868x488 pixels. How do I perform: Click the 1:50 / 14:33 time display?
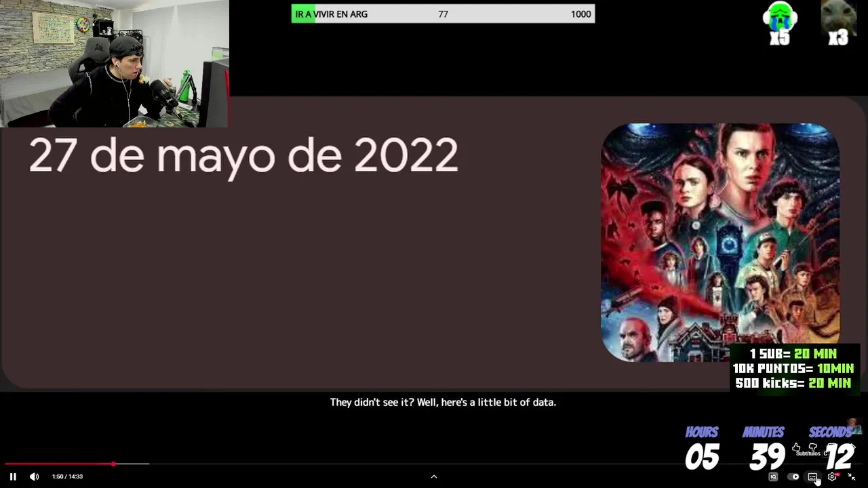pyautogui.click(x=67, y=476)
